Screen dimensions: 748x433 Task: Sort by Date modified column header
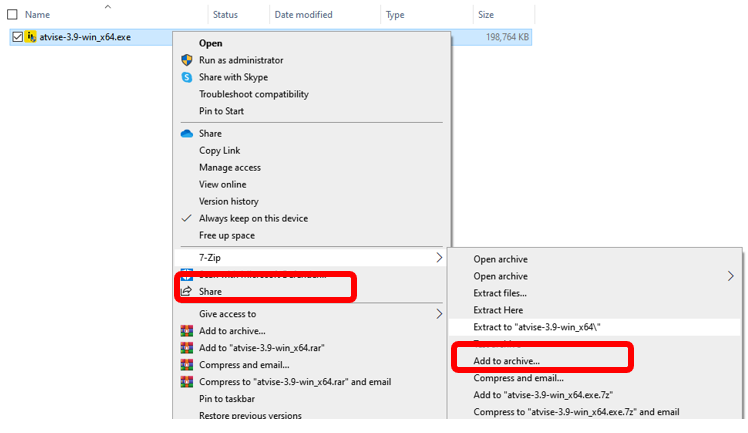point(303,15)
